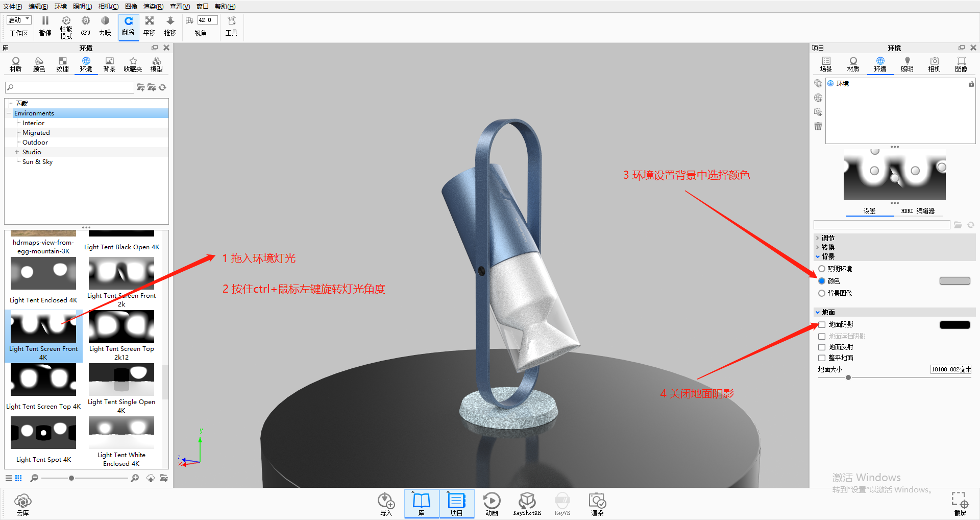
Task: Click the ground size (地面大小) slider handle
Action: coord(848,378)
